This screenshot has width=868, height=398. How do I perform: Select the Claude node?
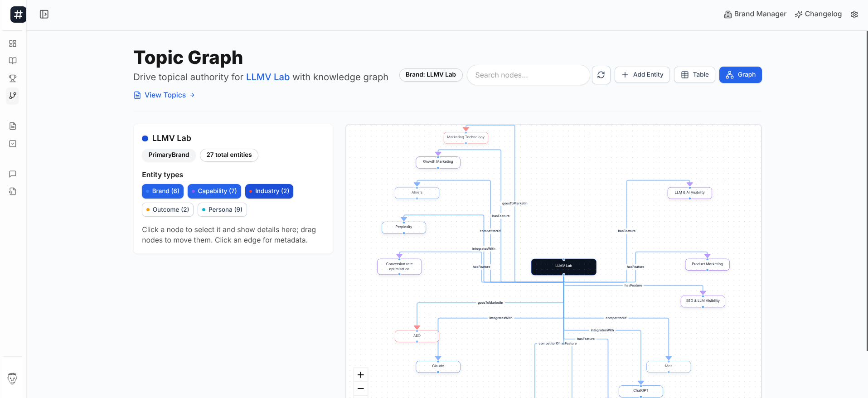click(438, 366)
